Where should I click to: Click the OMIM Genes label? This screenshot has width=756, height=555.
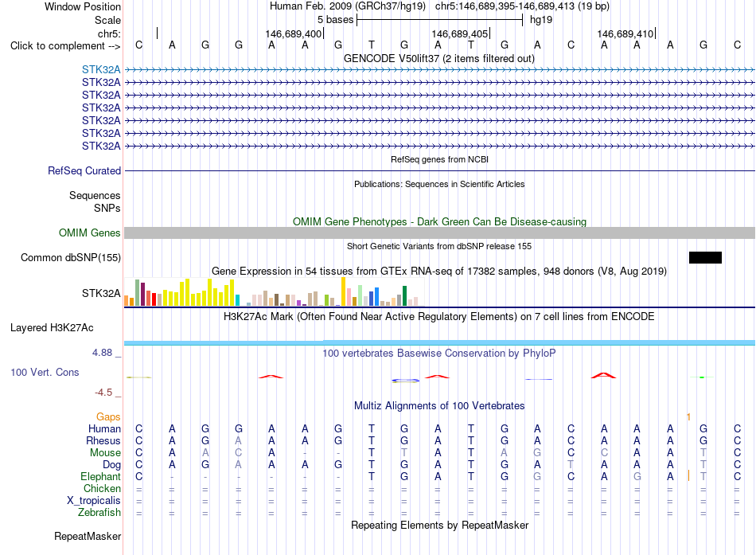tap(89, 233)
